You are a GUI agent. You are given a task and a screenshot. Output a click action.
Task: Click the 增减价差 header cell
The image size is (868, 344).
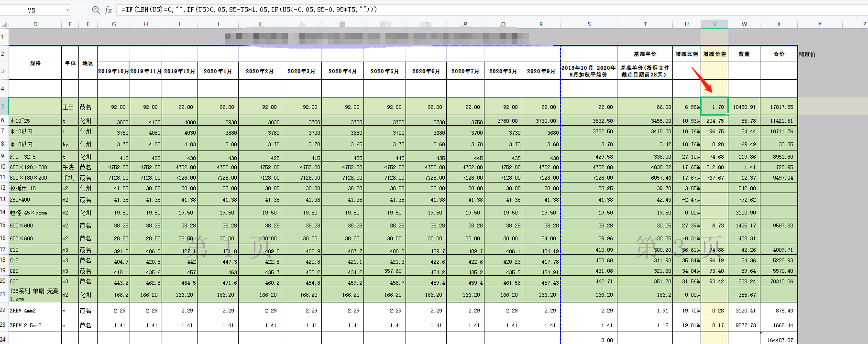[714, 54]
